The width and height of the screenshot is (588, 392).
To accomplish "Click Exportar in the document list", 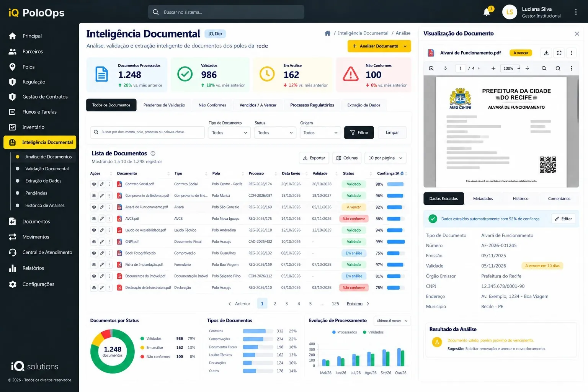I will (314, 158).
